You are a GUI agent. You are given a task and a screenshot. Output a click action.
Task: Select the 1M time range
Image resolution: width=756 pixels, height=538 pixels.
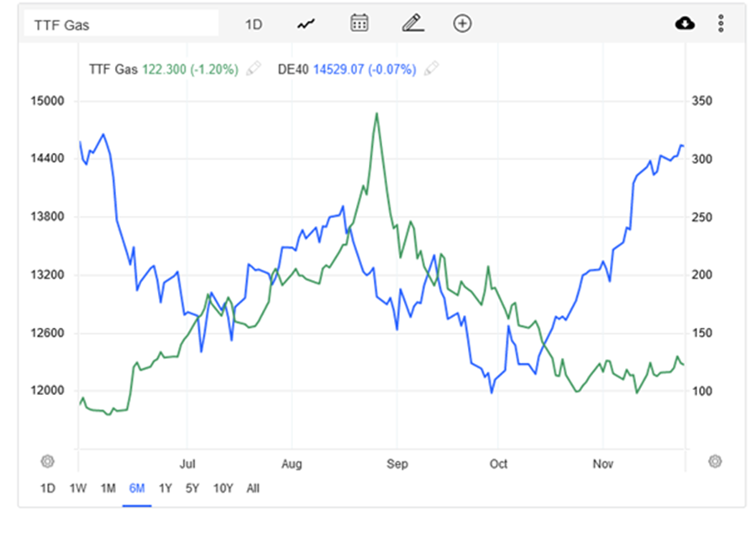[x=108, y=488]
